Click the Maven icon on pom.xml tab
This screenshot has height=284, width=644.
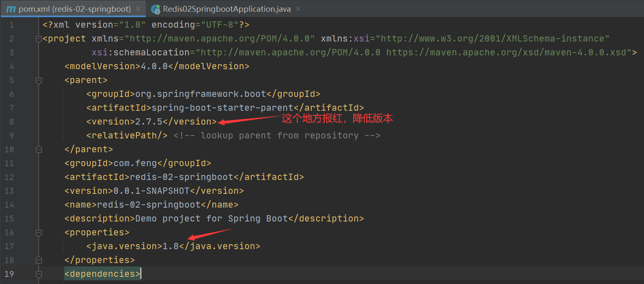10,9
